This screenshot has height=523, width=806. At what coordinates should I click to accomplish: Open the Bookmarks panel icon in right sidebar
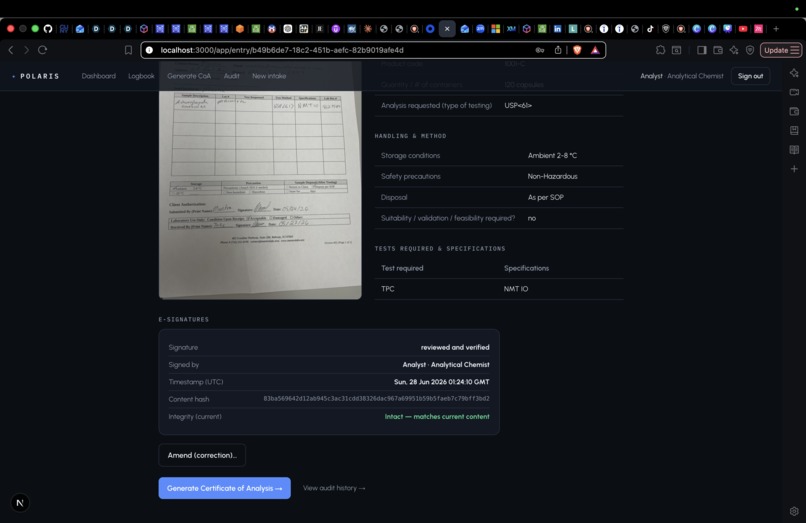(794, 131)
